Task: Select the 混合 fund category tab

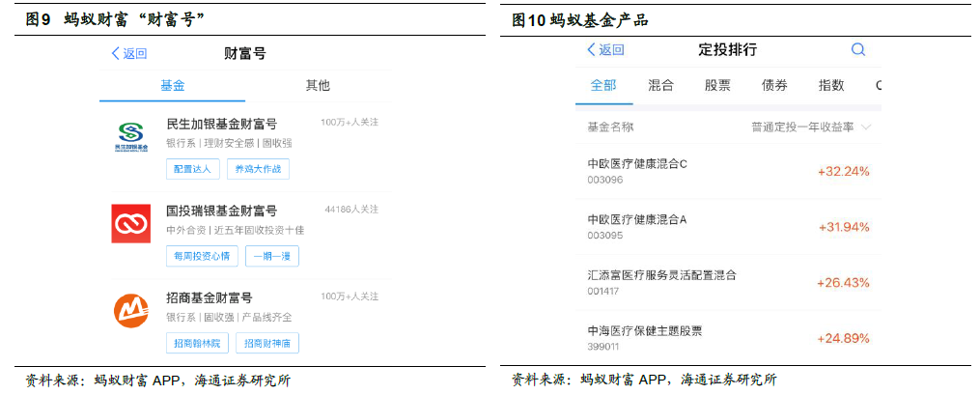Action: coord(660,86)
